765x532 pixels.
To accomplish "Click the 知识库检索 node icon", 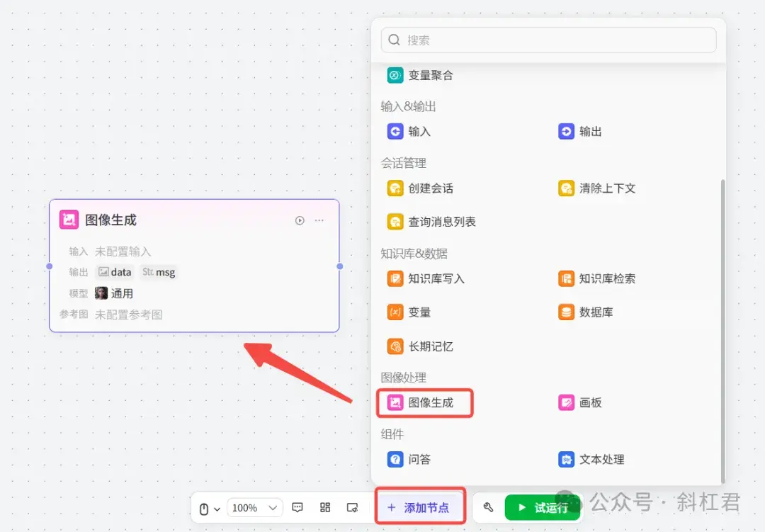I will pos(566,278).
